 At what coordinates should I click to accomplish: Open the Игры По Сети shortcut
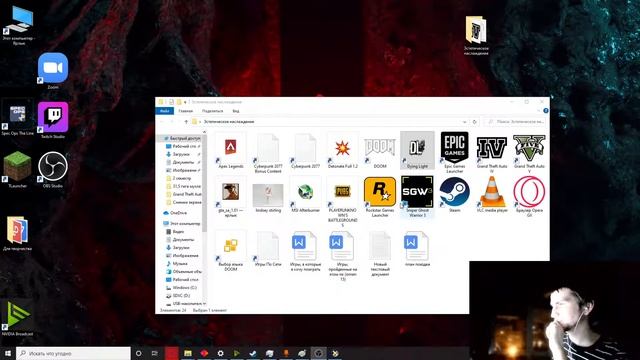pos(268,249)
